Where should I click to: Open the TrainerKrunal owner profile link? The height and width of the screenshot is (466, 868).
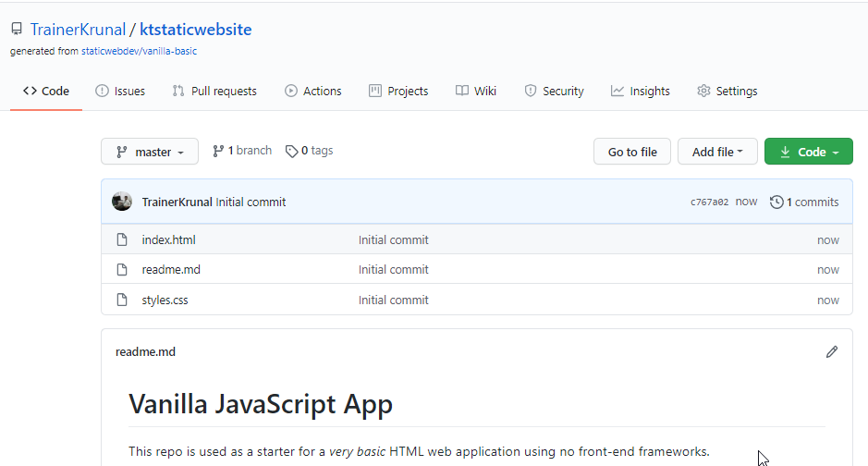click(x=78, y=30)
